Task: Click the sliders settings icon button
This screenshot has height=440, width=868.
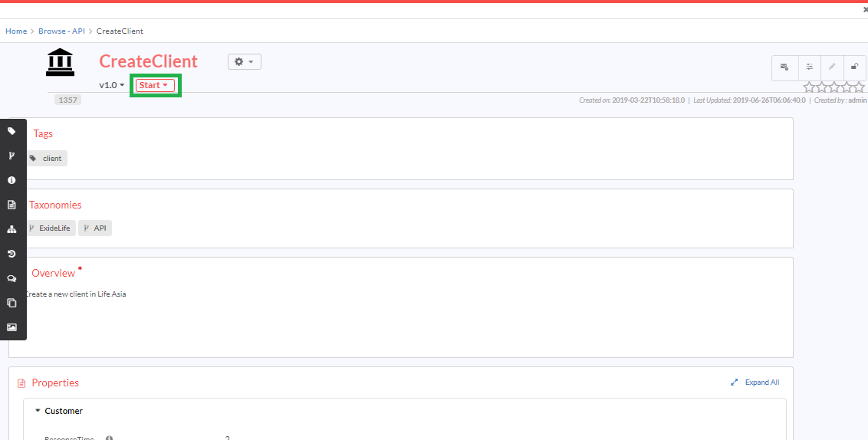Action: point(810,67)
